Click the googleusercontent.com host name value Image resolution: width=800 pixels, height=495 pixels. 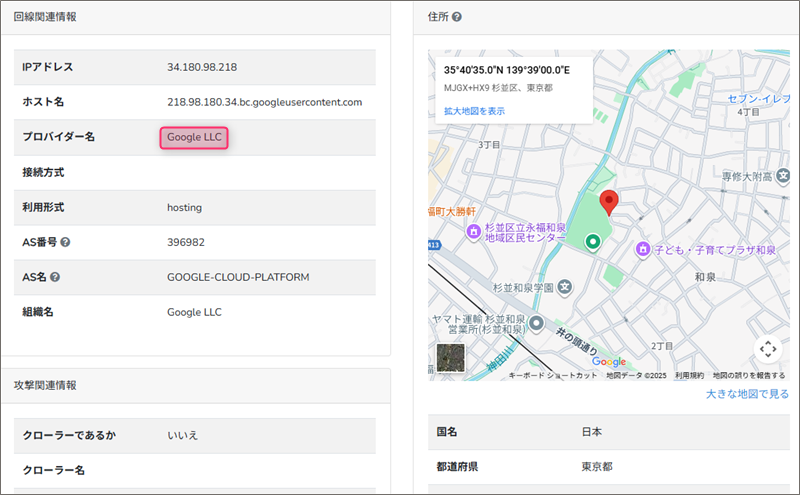[x=264, y=102]
